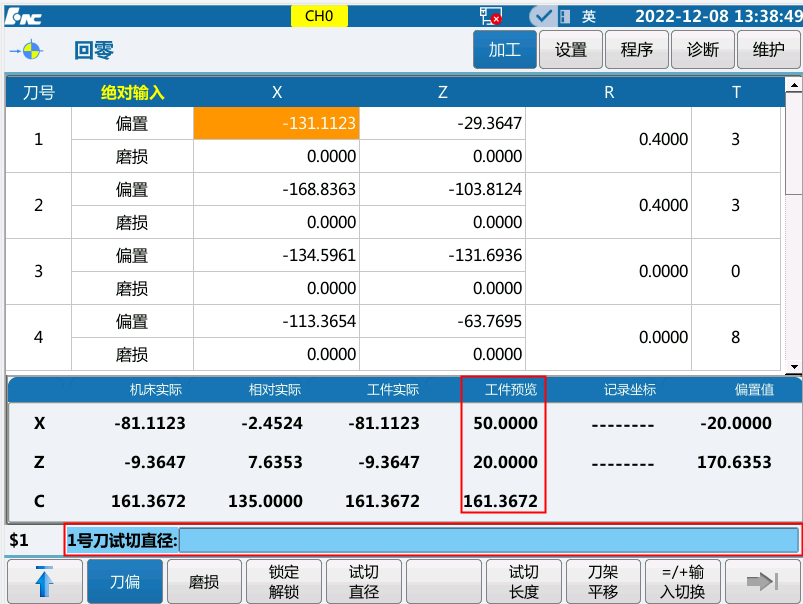Viewport: 803px width, 604px height.
Task: Click the network disconnected status icon
Action: (x=491, y=16)
